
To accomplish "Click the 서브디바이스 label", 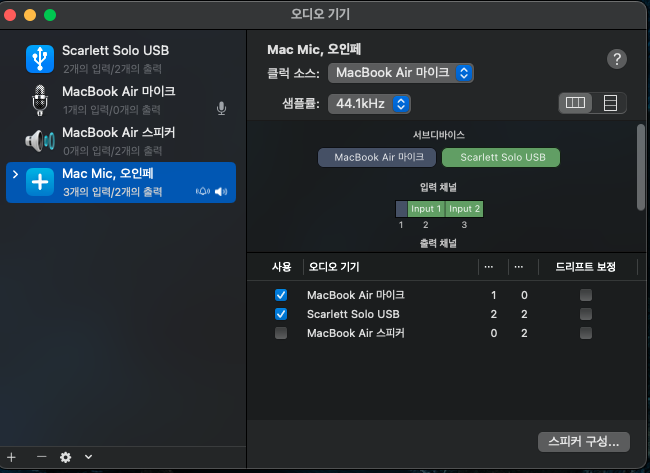I will tap(439, 135).
